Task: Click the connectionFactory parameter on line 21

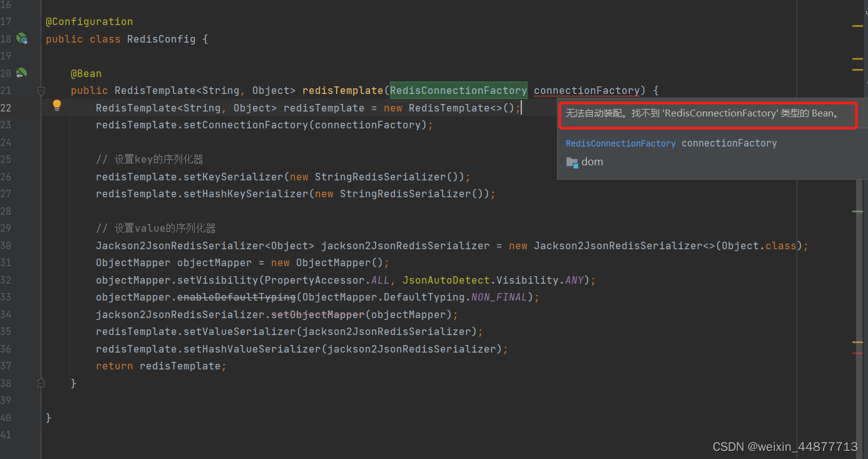Action: (586, 90)
